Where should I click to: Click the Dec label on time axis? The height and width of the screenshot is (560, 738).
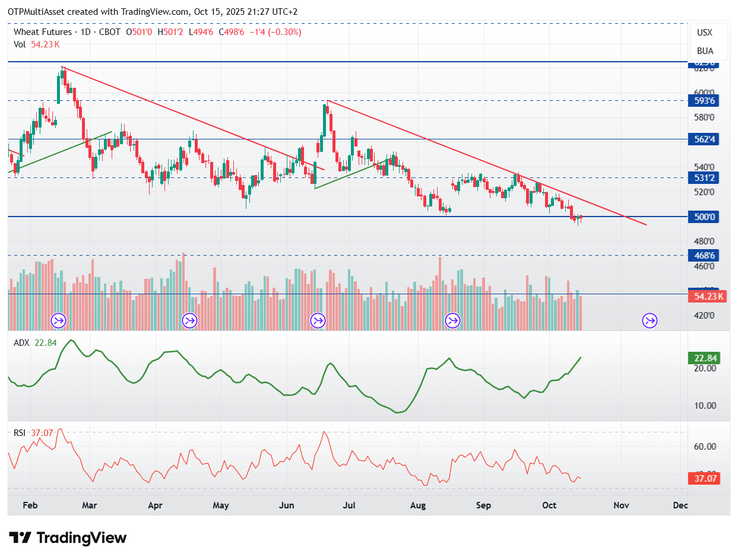(680, 505)
